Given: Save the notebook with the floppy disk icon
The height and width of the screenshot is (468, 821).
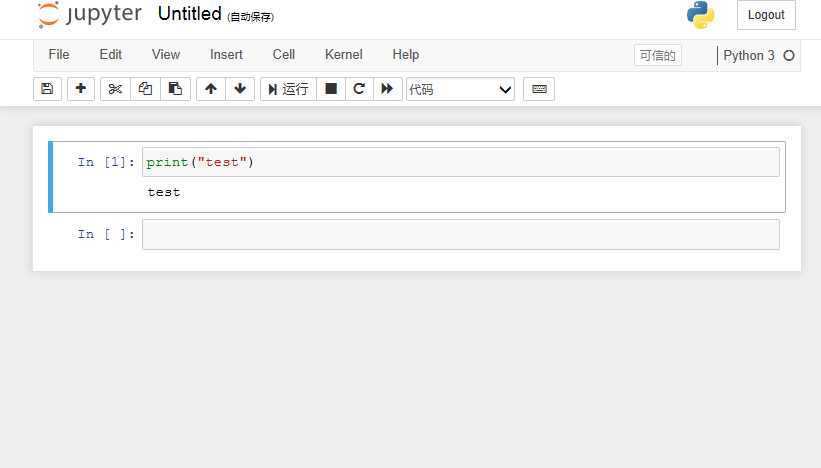Looking at the screenshot, I should (x=47, y=89).
